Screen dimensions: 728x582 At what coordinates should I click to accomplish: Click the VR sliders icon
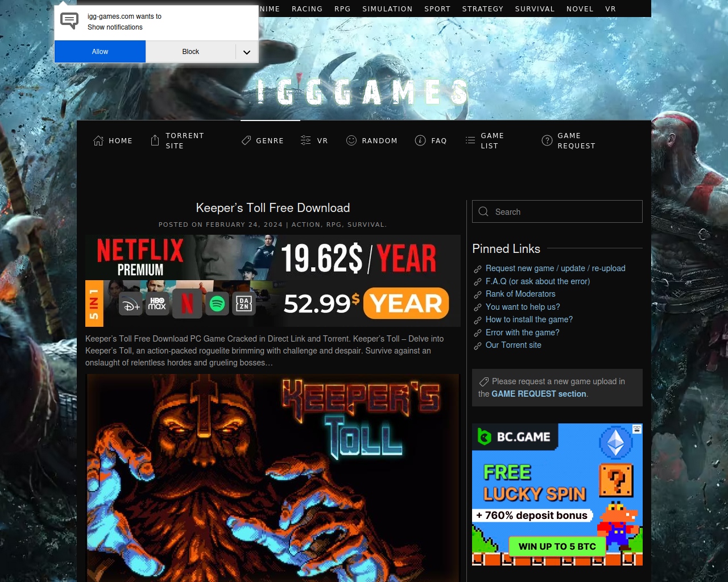point(306,140)
